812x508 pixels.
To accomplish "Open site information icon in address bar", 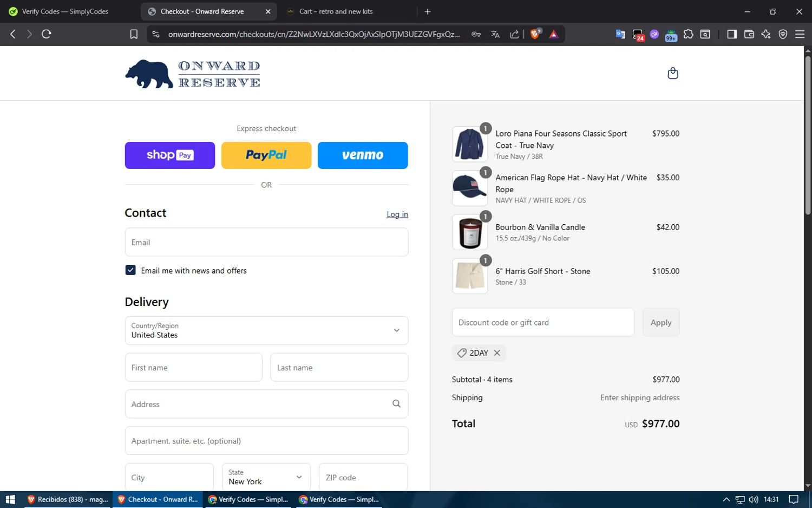I will [x=156, y=34].
